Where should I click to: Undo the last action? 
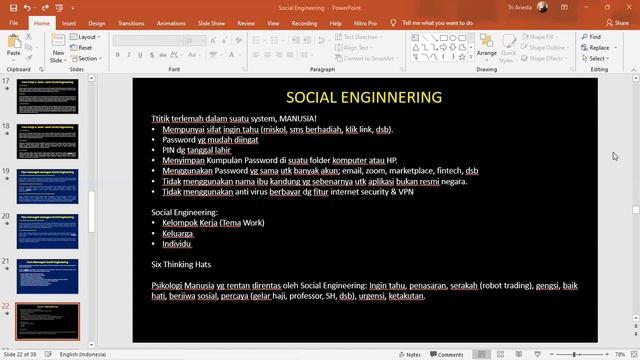pos(27,8)
